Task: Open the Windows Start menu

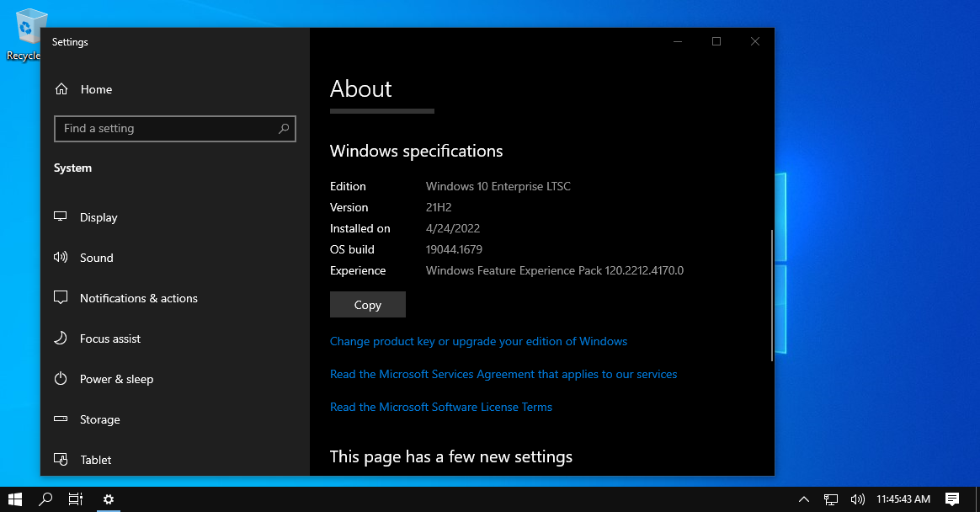Action: [15, 499]
